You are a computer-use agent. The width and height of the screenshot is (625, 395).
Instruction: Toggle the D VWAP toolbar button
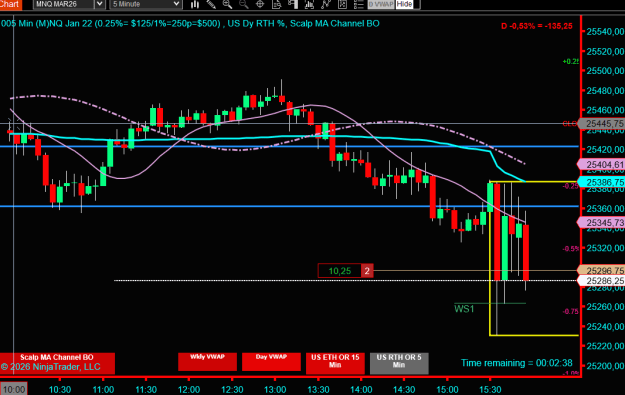pyautogui.click(x=381, y=4)
